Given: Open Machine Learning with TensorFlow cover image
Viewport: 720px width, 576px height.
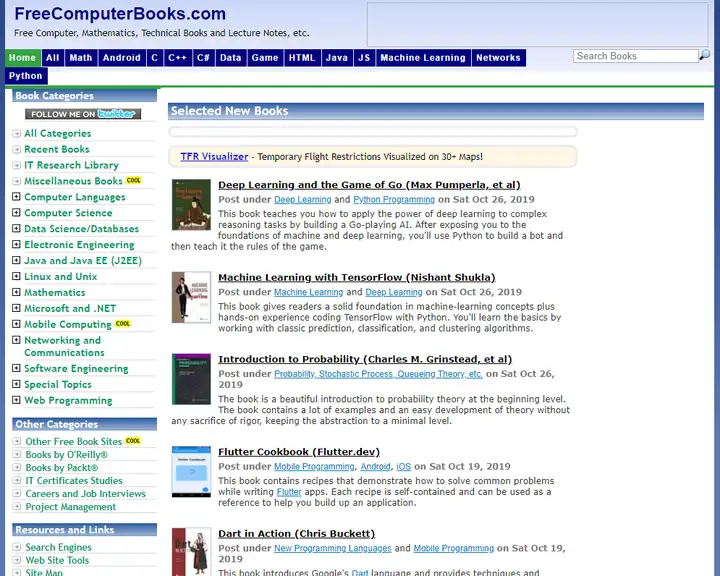Looking at the screenshot, I should click(191, 297).
